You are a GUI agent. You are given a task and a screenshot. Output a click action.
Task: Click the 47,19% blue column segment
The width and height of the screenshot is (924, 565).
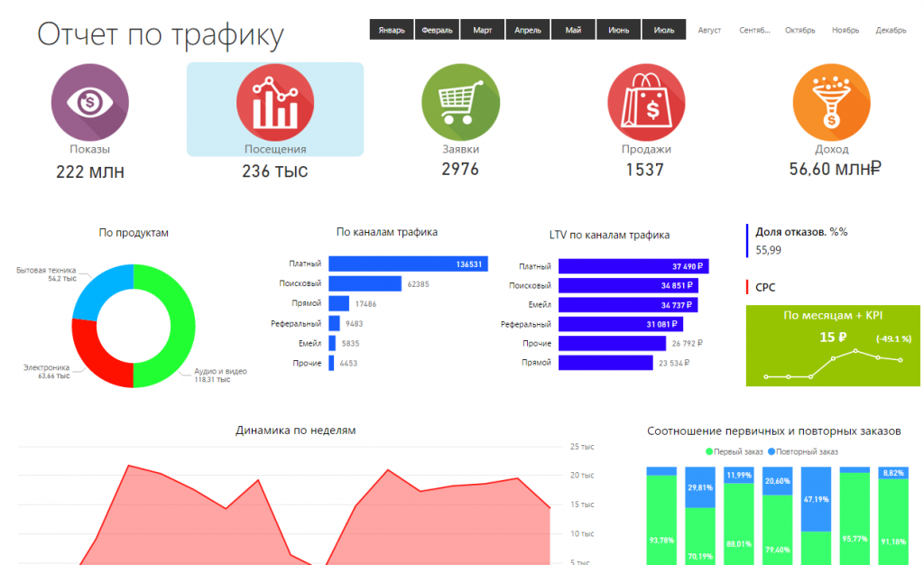coord(816,500)
